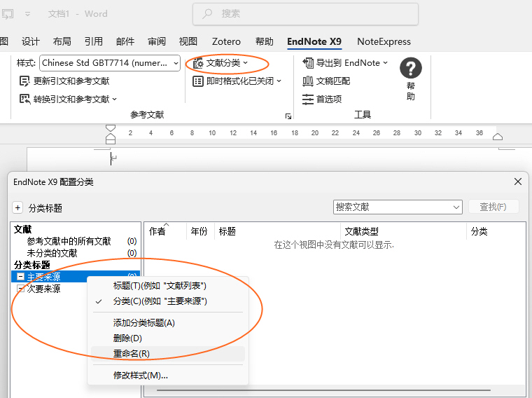
Task: Open the 样式 Chinese Std GBT7714 dropdown
Action: pos(176,63)
